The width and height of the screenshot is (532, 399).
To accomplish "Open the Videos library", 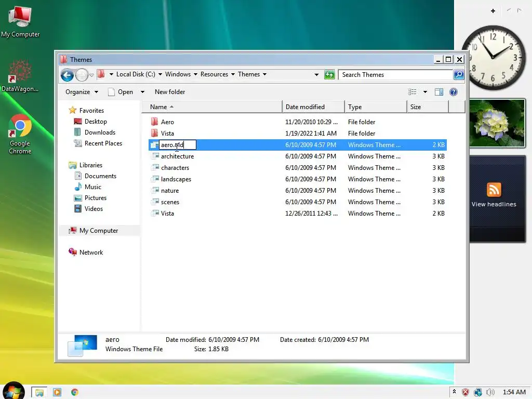I will 88,209.
